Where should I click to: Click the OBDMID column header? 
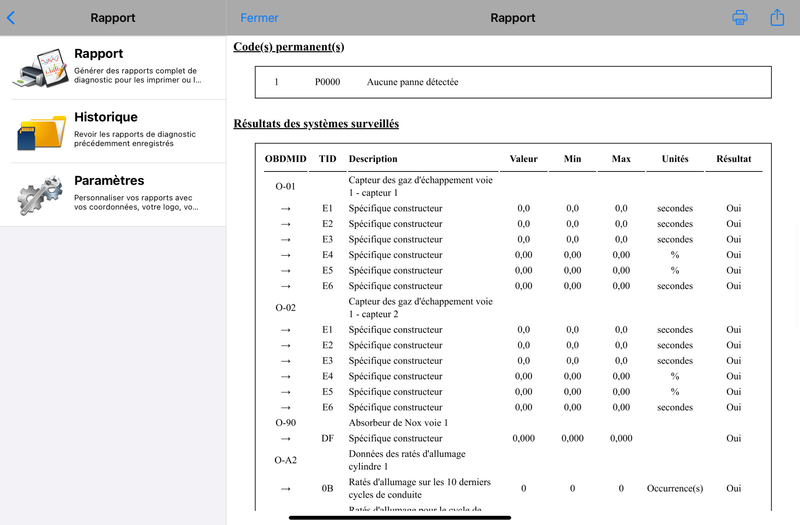coord(286,159)
